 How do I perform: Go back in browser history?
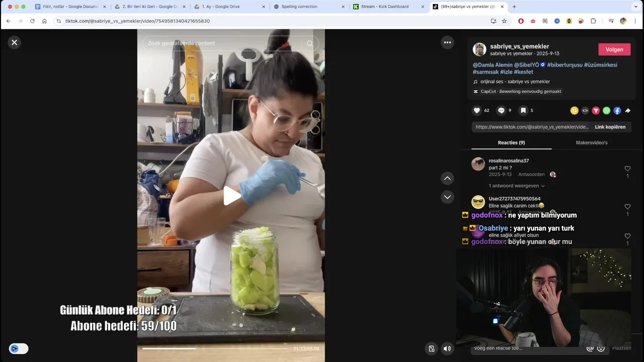[x=8, y=21]
